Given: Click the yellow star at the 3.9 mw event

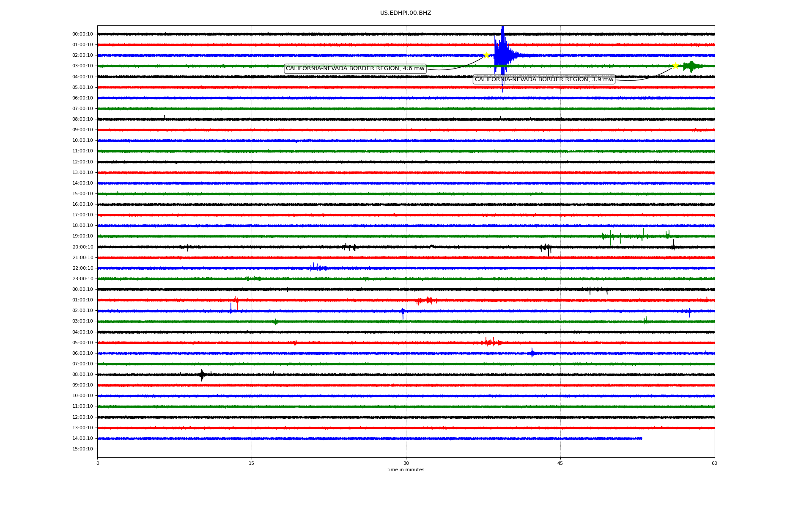Looking at the screenshot, I should (x=675, y=66).
